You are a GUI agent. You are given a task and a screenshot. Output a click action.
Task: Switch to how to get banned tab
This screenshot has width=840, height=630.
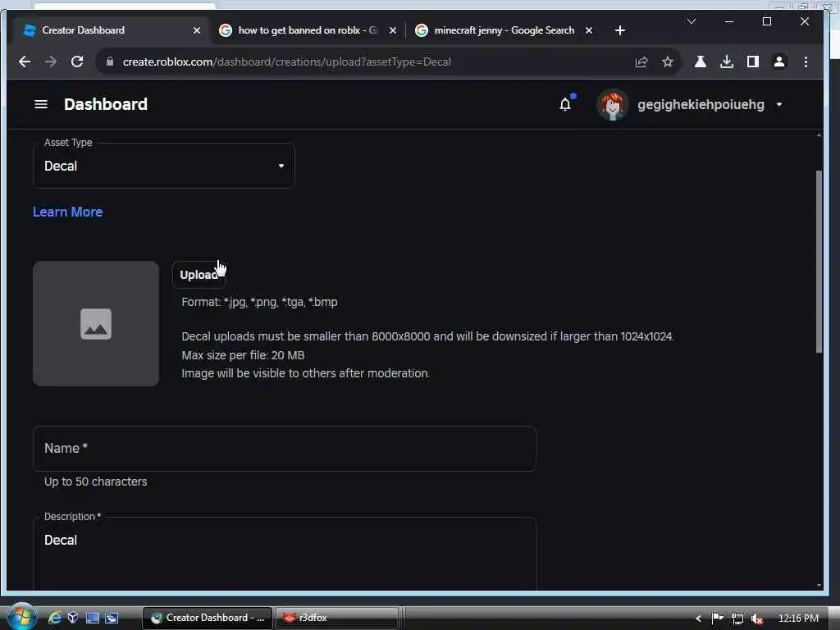308,30
